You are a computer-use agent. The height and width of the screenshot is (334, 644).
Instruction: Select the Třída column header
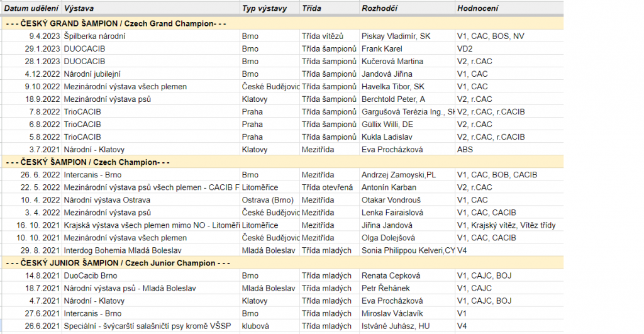point(330,8)
